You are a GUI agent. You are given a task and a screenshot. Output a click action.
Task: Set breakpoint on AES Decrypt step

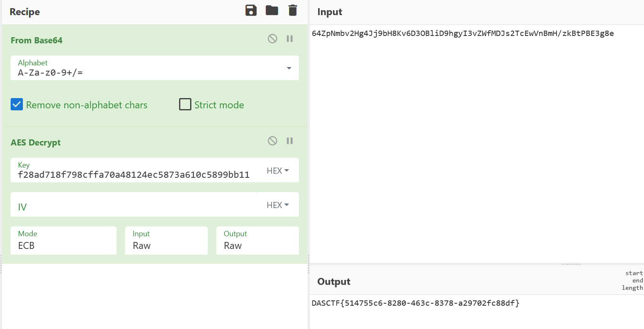pos(289,141)
